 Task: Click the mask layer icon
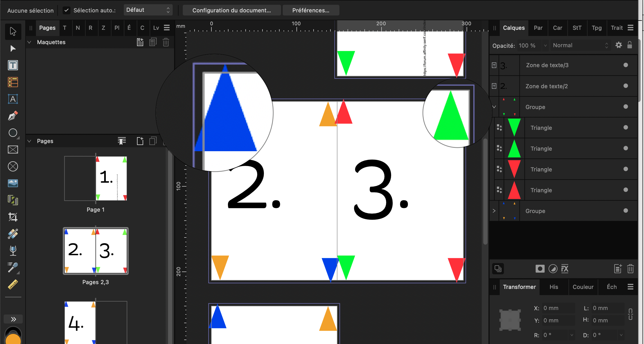[540, 269]
